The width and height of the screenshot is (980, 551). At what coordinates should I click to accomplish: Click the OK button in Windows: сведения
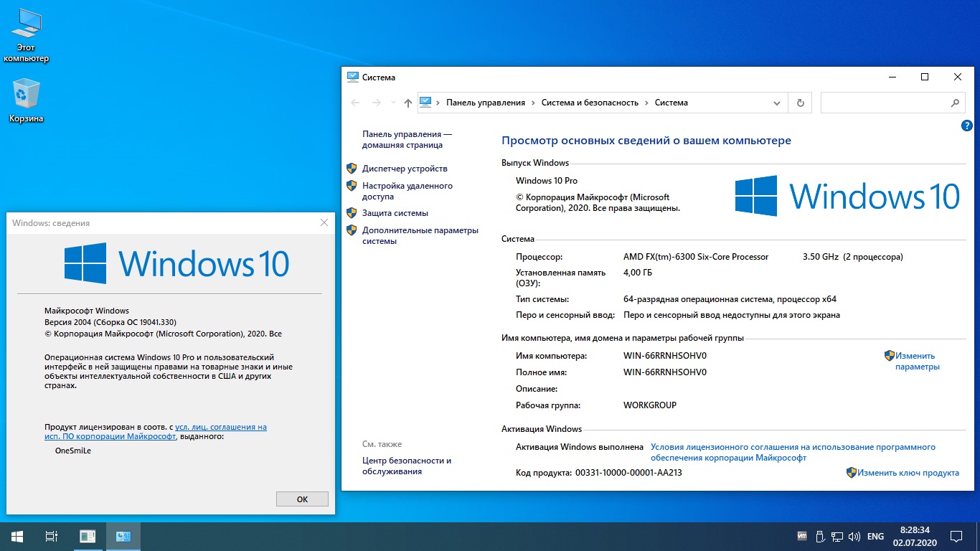pyautogui.click(x=302, y=499)
